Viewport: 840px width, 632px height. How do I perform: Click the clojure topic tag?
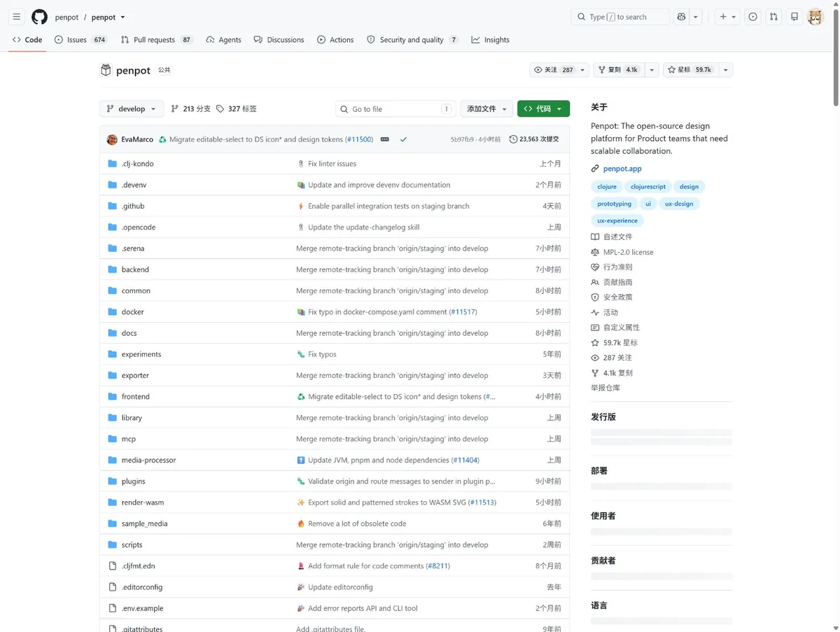[607, 187]
